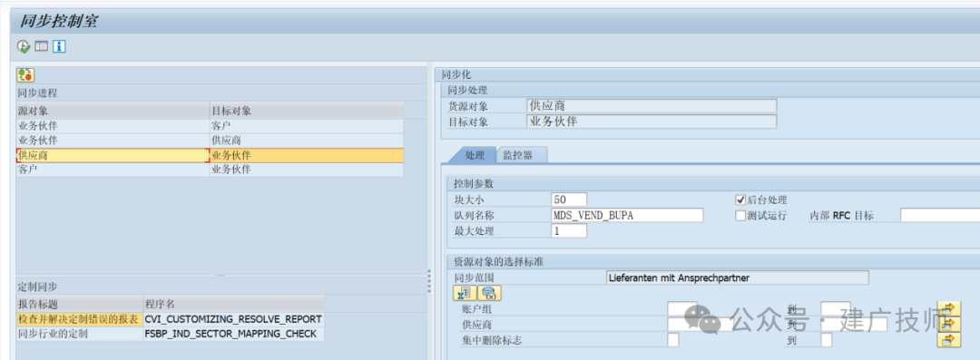Viewport: 980px width, 360px height.
Task: Click the 内部 RFC 目标 input field
Action: coord(939,215)
